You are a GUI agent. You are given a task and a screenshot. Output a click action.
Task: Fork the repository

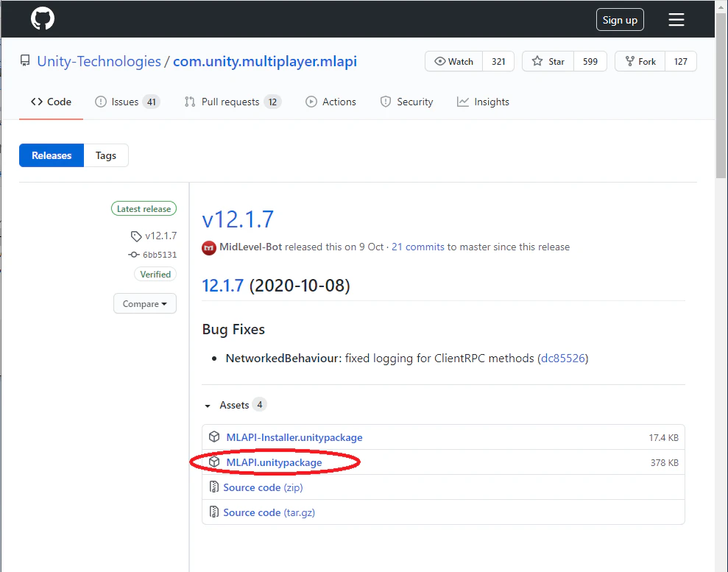(x=640, y=61)
